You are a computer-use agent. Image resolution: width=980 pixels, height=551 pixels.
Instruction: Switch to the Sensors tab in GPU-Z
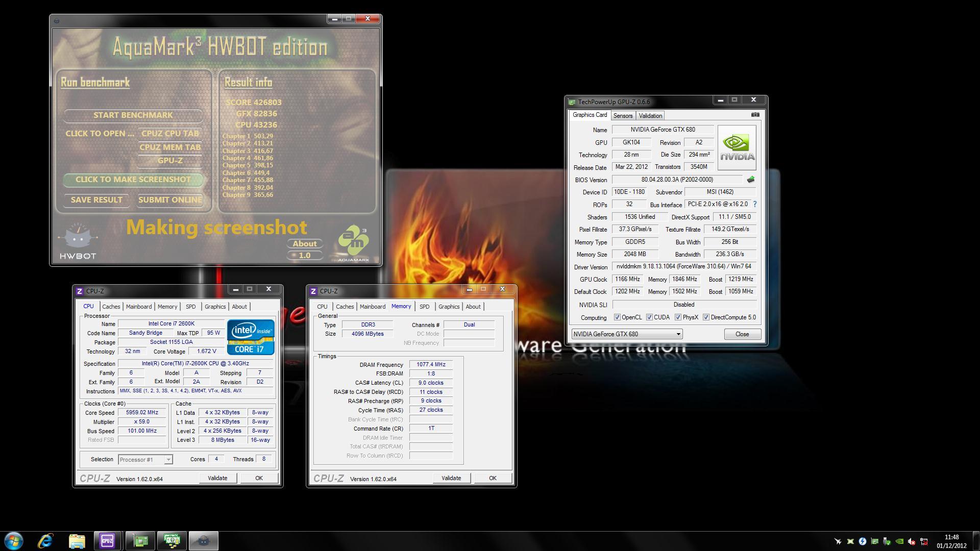tap(623, 116)
